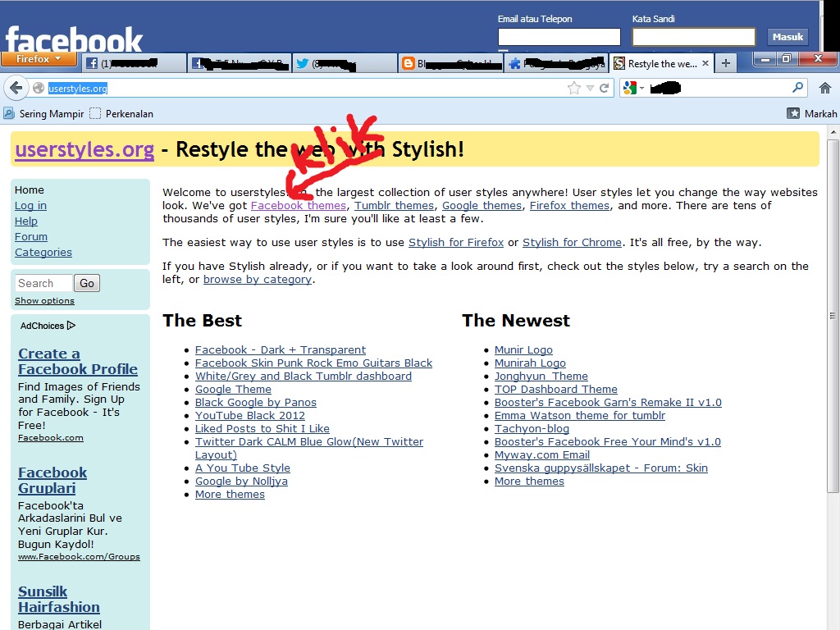Go back using the Firefox back arrow
The width and height of the screenshot is (840, 630).
pos(16,88)
